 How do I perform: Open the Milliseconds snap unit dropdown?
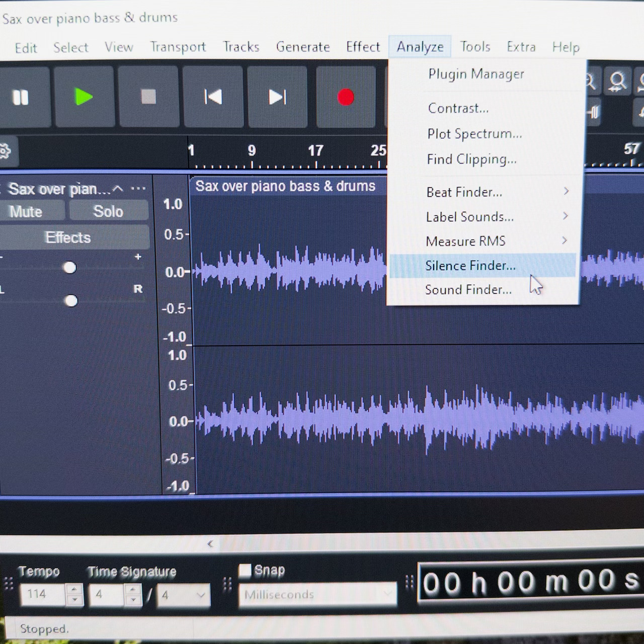(317, 595)
